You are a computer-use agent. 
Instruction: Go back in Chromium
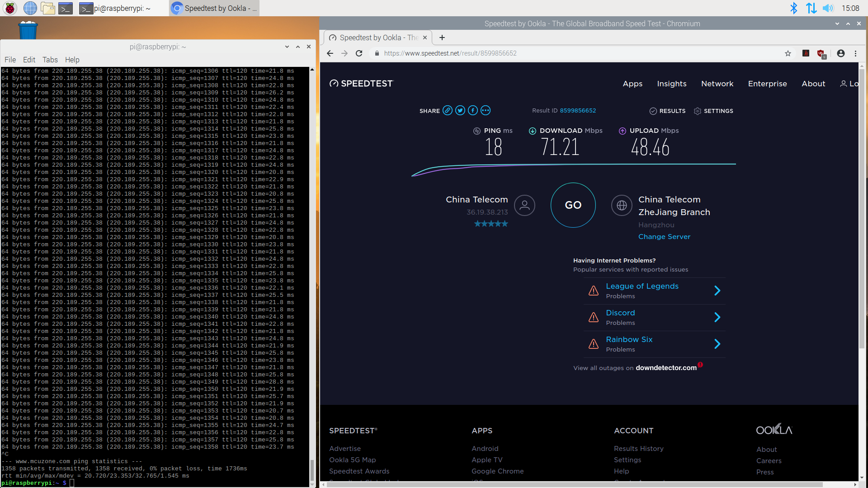[x=330, y=53]
